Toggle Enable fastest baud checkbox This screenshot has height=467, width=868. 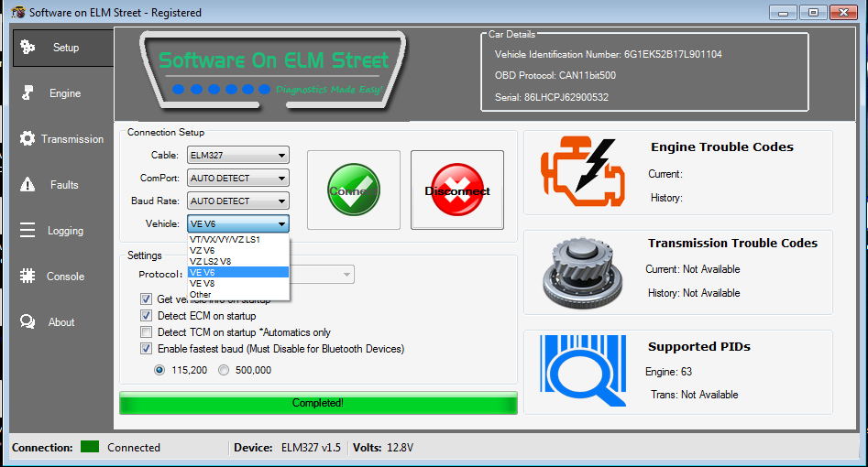pyautogui.click(x=146, y=349)
